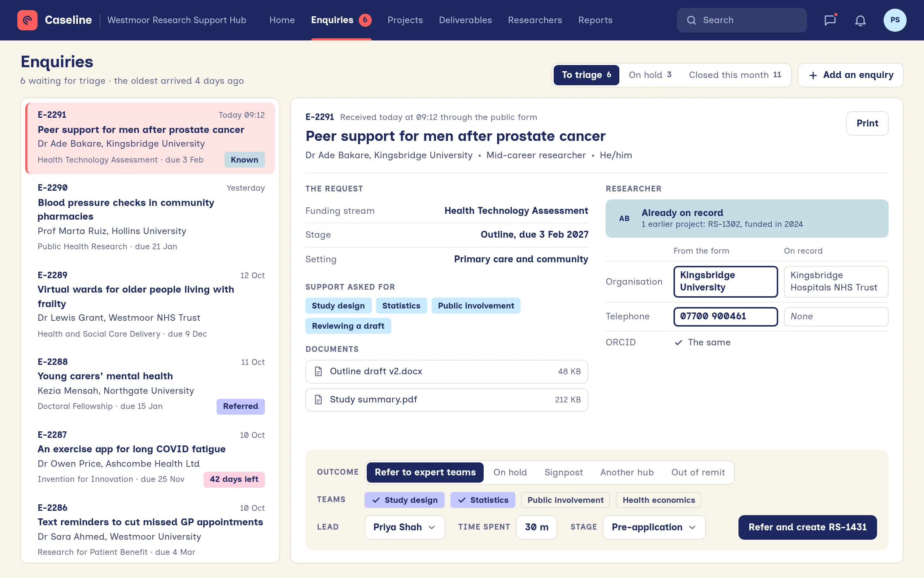Toggle the Statistics team chip

(483, 500)
